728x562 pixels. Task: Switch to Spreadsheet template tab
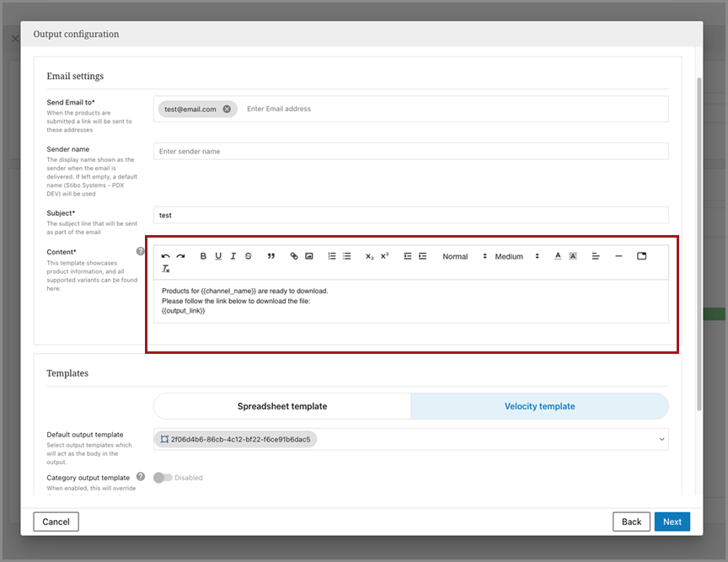pos(282,406)
